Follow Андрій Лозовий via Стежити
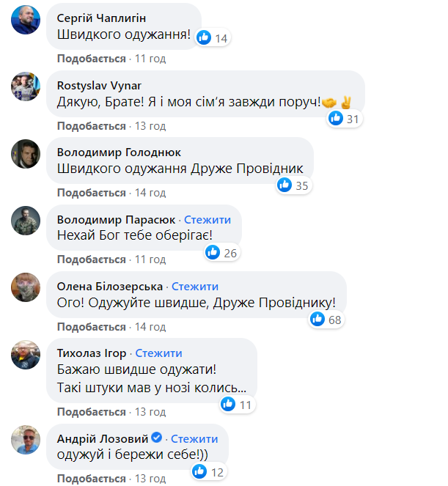This screenshot has width=448, height=486. click(194, 438)
